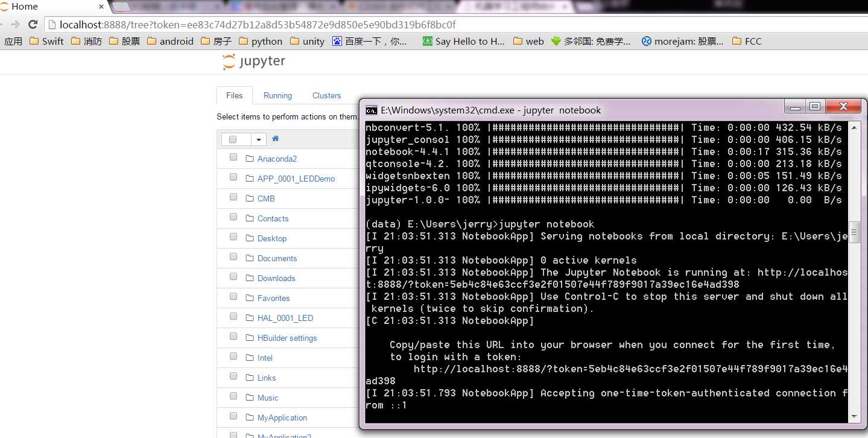Open the Baidu bookmark
The height and width of the screenshot is (438, 868).
[x=370, y=41]
